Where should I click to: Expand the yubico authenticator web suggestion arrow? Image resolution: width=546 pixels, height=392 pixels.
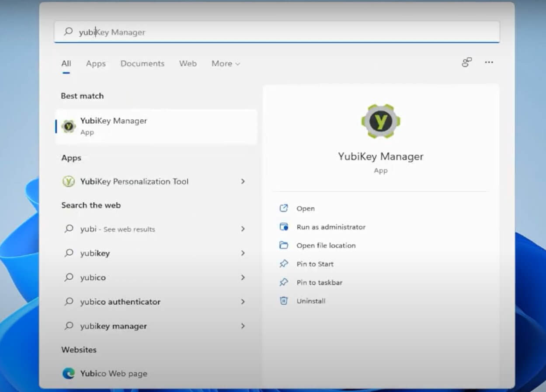pos(243,302)
